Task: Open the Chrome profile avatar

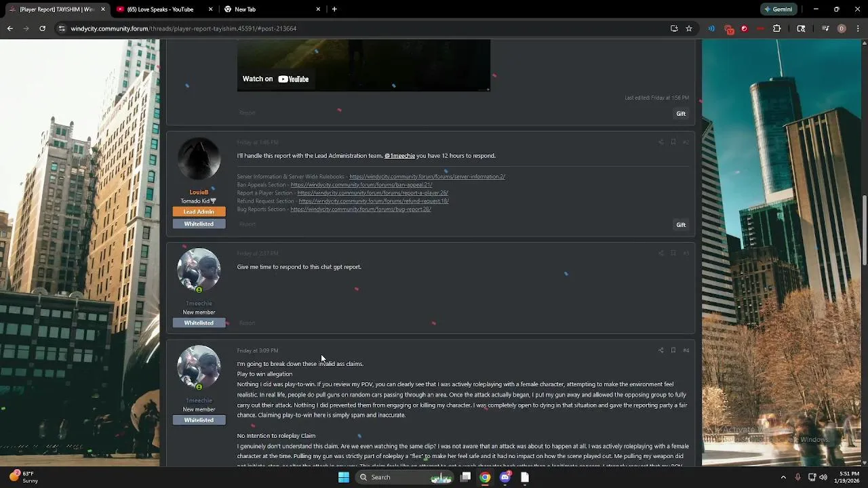Action: click(x=842, y=28)
